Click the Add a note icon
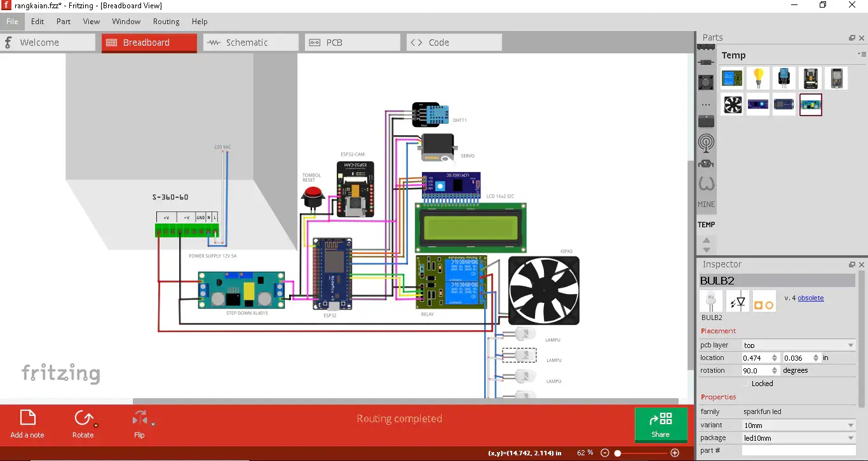Viewport: 868px width, 461px height. pos(27,418)
